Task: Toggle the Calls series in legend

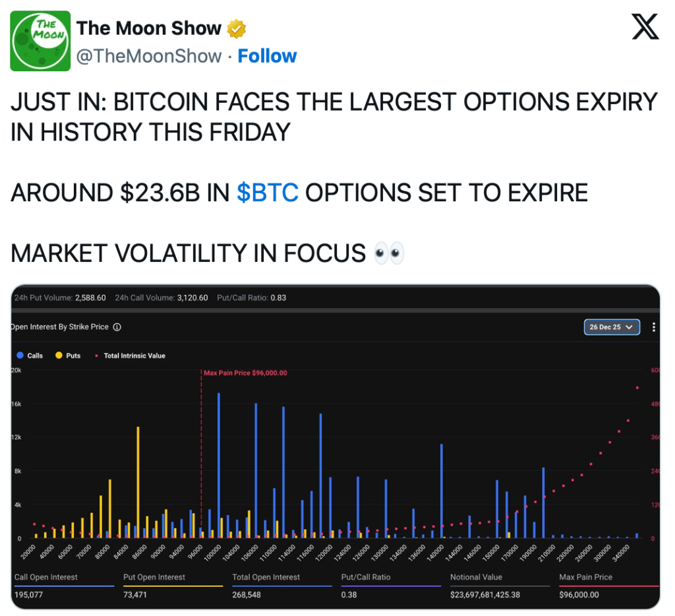Action: [x=35, y=355]
